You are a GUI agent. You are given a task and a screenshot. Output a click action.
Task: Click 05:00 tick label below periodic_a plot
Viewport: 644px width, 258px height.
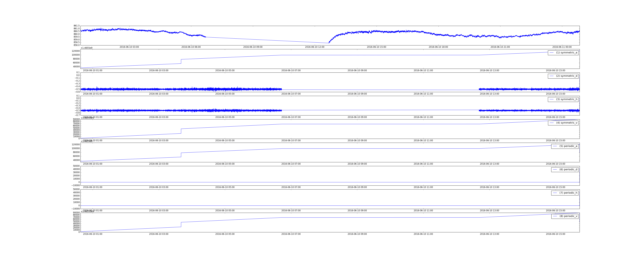click(x=225, y=164)
